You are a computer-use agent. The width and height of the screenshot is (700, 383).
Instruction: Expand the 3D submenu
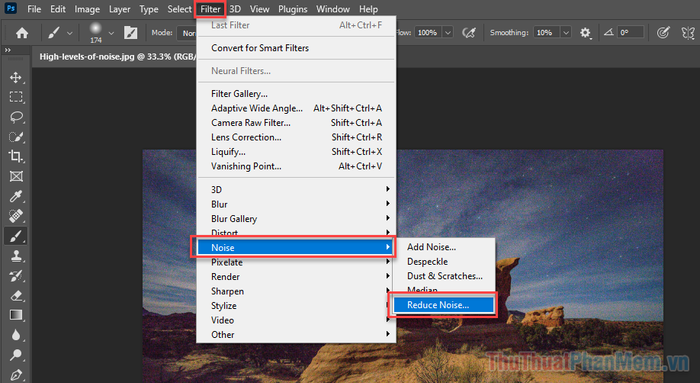[x=297, y=189]
